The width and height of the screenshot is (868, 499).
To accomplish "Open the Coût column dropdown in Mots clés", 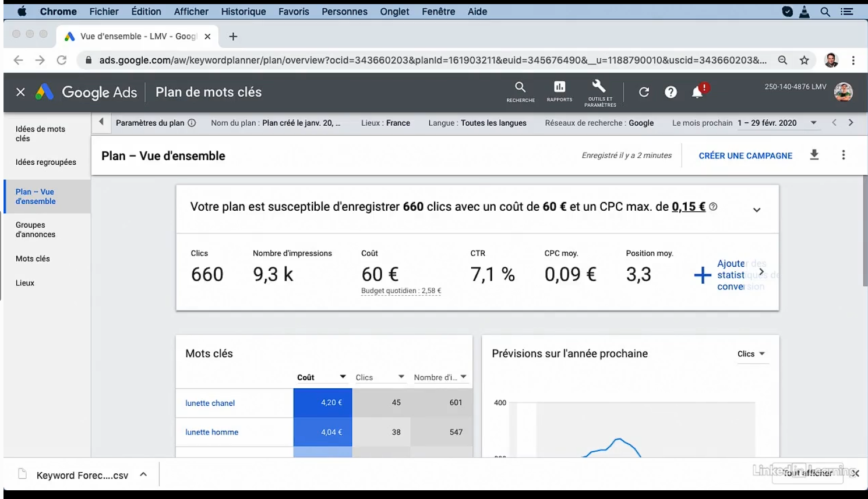I will (x=343, y=377).
